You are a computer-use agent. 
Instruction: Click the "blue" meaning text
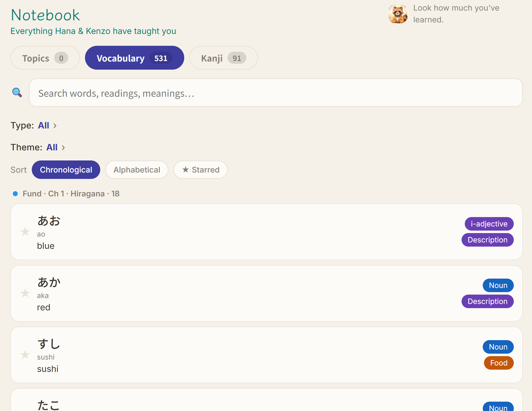coord(46,246)
